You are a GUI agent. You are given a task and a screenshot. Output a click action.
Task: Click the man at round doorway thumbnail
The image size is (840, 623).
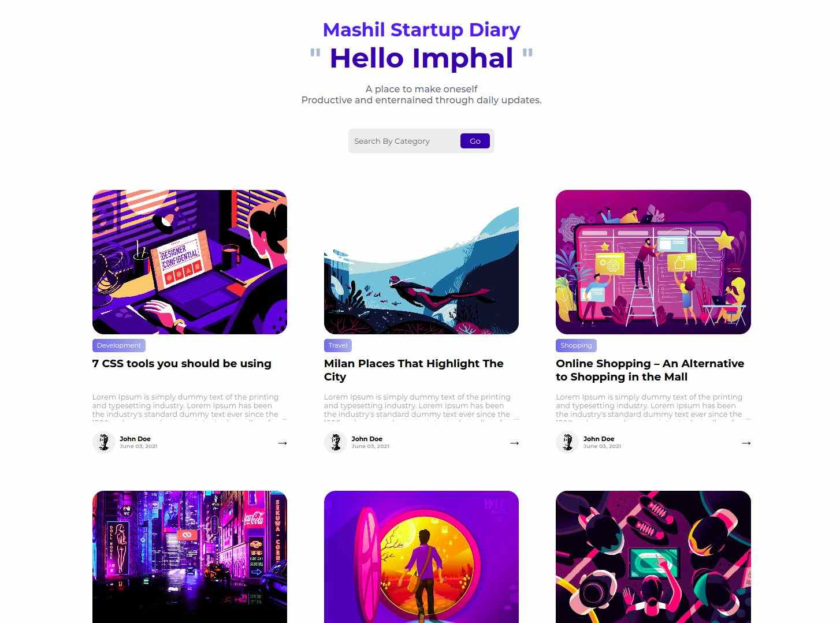point(421,557)
